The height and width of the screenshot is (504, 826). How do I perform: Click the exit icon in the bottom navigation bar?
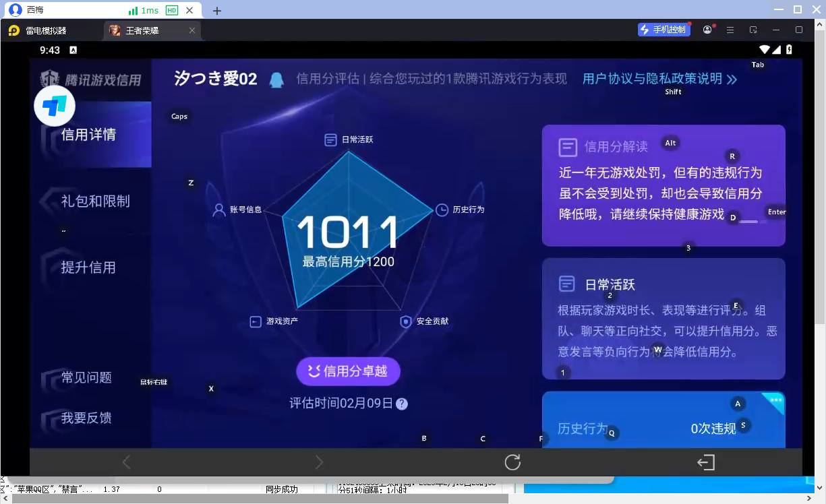[x=706, y=462]
